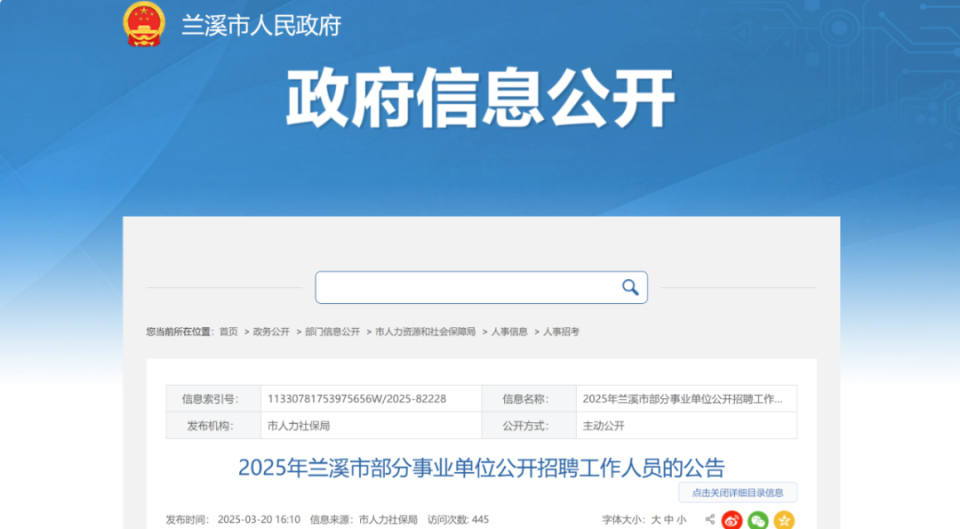The image size is (960, 529).
Task: Focus the search input box
Action: click(x=481, y=287)
